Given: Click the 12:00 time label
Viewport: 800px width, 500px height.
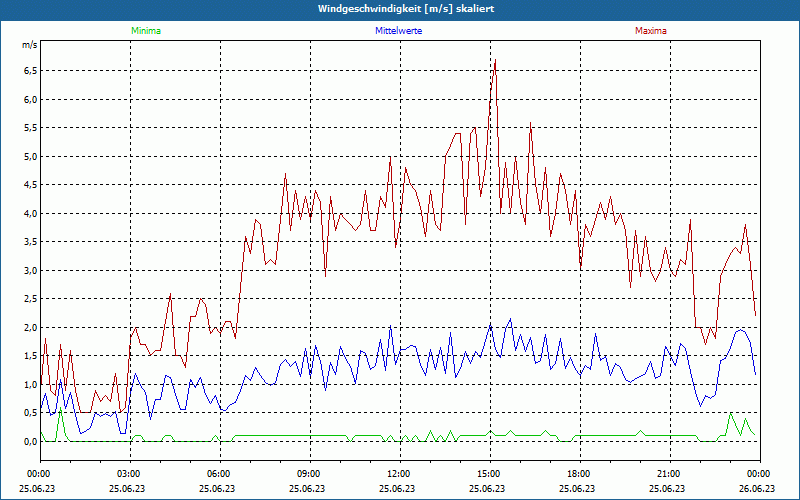Looking at the screenshot, I should (x=399, y=474).
